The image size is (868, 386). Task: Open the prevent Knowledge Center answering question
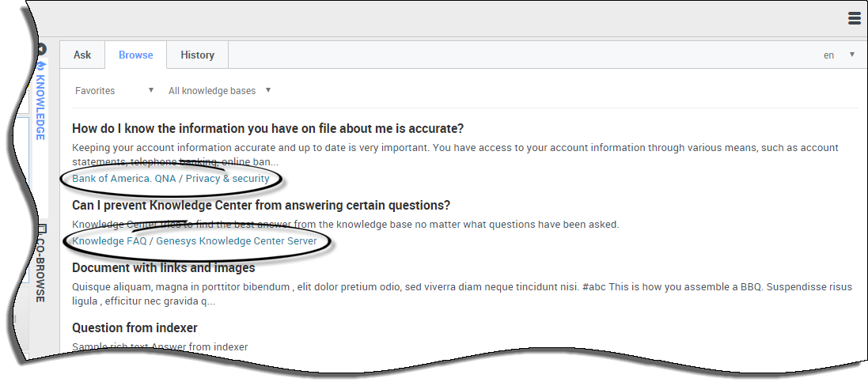pyautogui.click(x=261, y=206)
